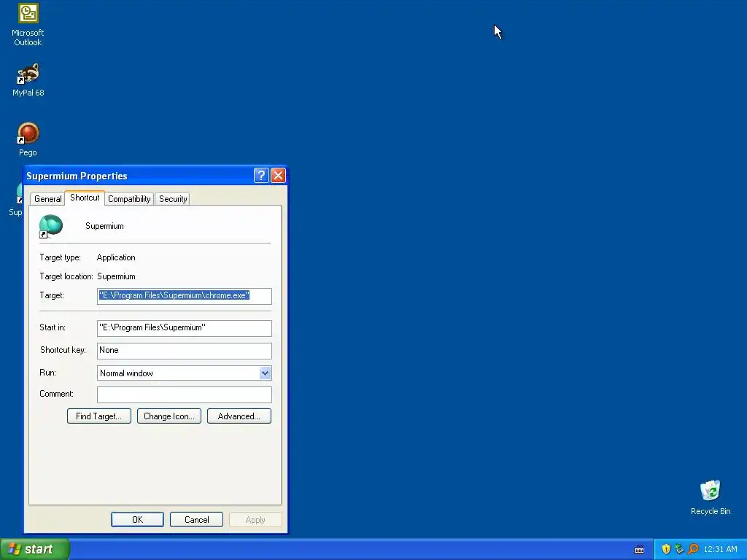Click the Application target type value

click(116, 257)
